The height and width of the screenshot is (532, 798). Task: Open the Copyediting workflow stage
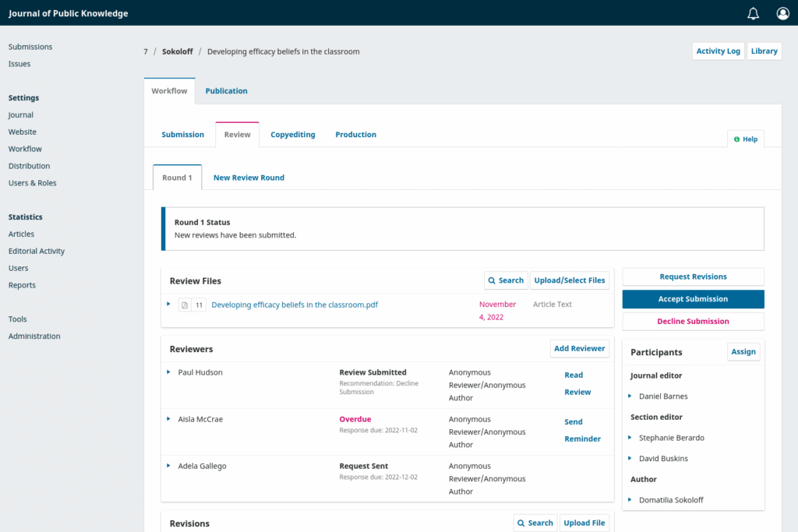[x=292, y=134]
